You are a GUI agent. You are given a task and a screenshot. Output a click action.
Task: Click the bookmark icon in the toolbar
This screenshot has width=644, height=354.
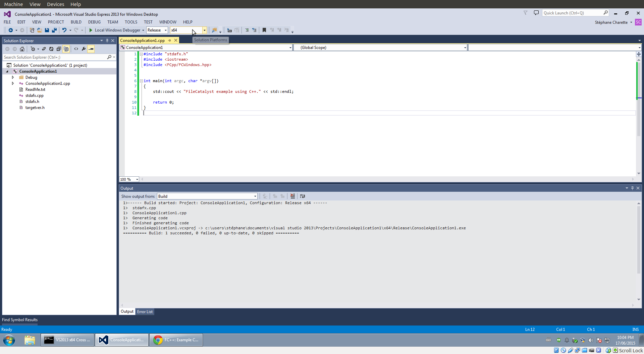pyautogui.click(x=264, y=30)
